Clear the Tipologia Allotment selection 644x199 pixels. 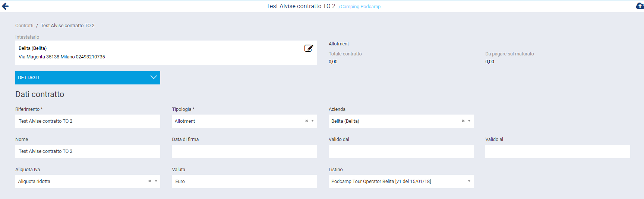tap(307, 121)
